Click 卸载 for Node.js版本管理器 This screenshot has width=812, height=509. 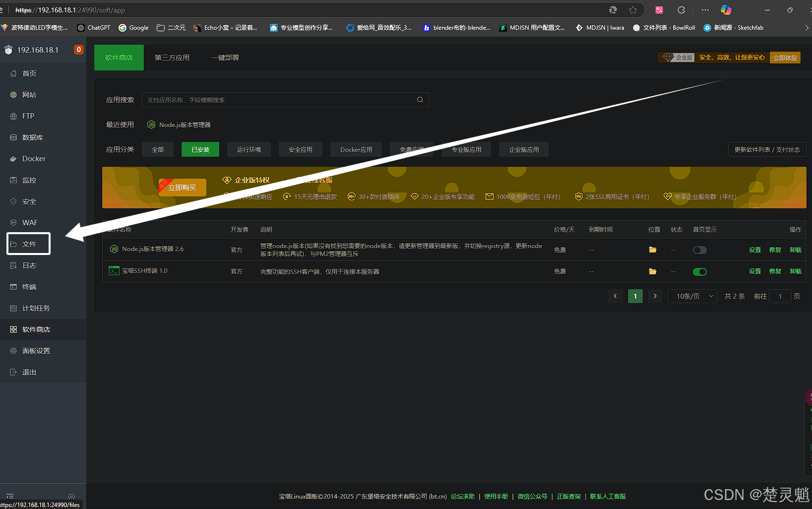coord(796,250)
